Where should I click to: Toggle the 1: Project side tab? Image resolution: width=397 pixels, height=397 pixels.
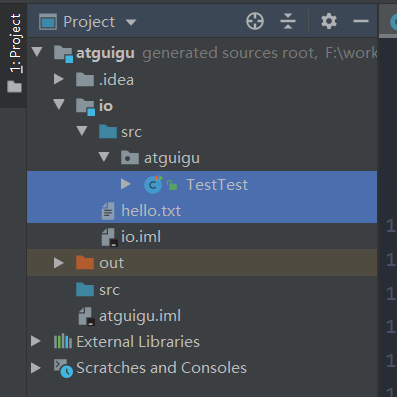pyautogui.click(x=14, y=53)
